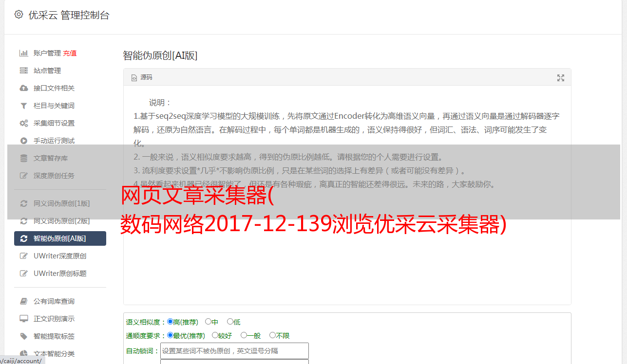Click the settings gear icon beside 优采云
The width and height of the screenshot is (627, 364).
pyautogui.click(x=19, y=15)
